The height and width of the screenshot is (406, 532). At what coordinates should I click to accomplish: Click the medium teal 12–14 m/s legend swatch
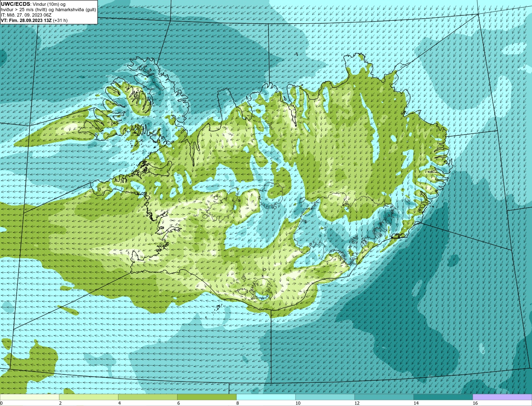pyautogui.click(x=384, y=397)
